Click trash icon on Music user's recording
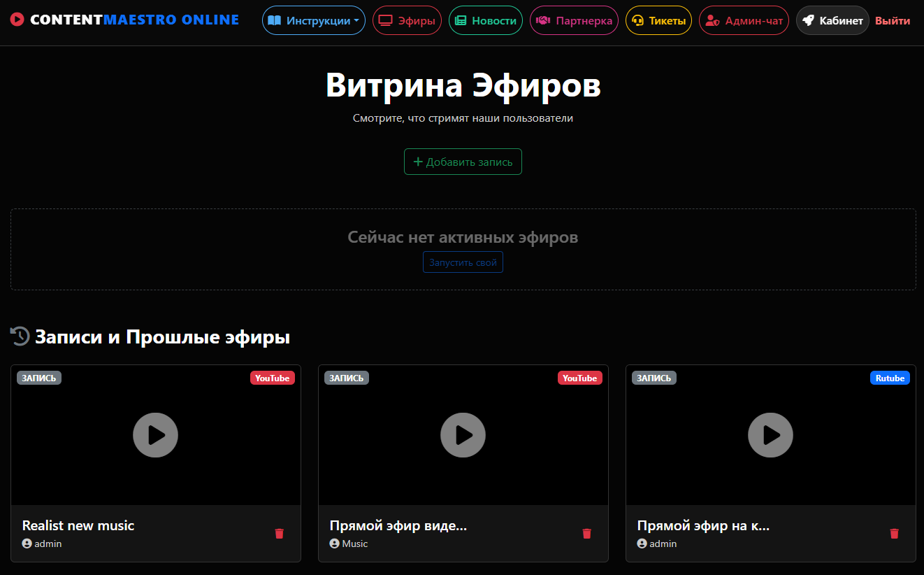The image size is (924, 575). (x=587, y=534)
